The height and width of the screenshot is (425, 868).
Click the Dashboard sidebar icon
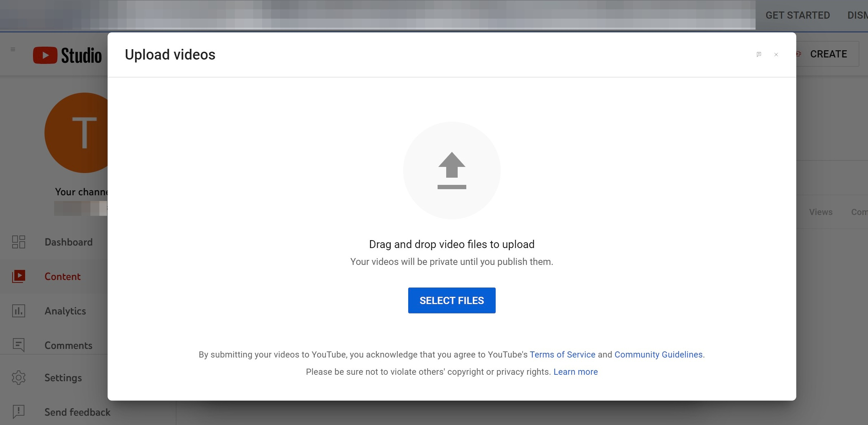coord(19,242)
